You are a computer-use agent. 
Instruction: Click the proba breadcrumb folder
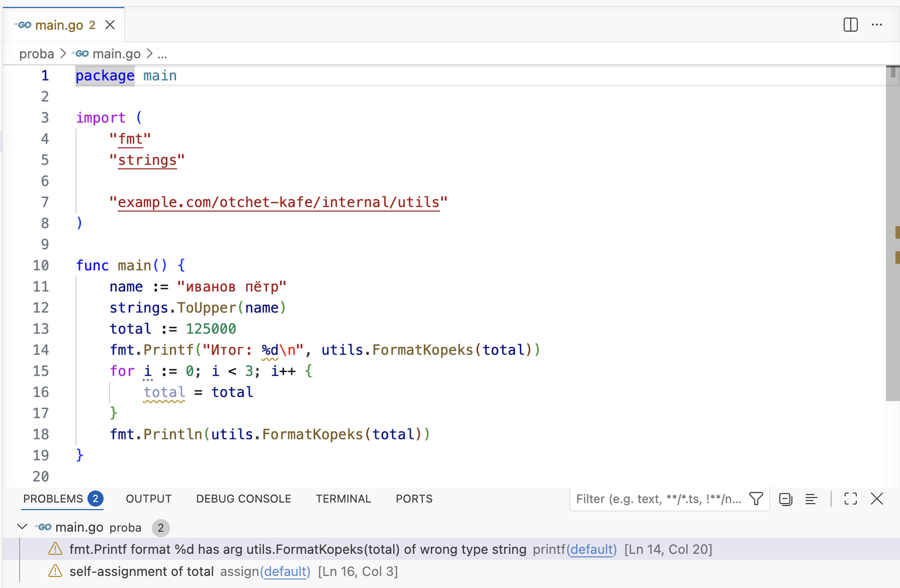(37, 53)
